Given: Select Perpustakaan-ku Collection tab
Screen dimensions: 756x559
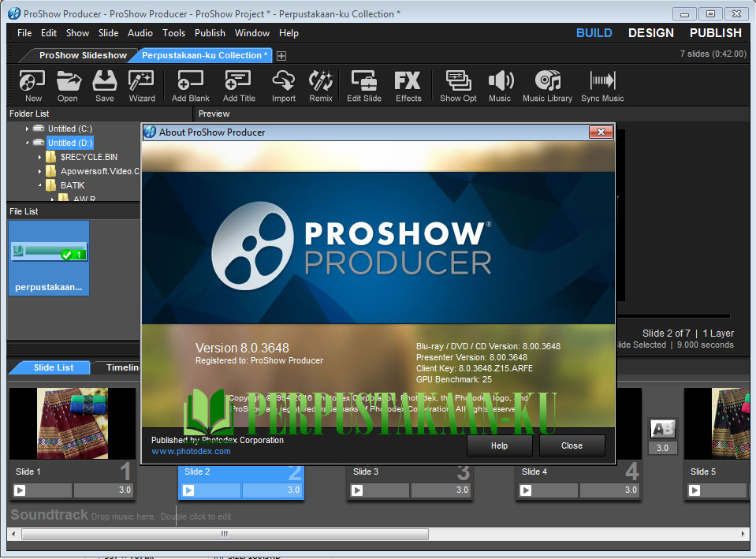Looking at the screenshot, I should pos(204,55).
